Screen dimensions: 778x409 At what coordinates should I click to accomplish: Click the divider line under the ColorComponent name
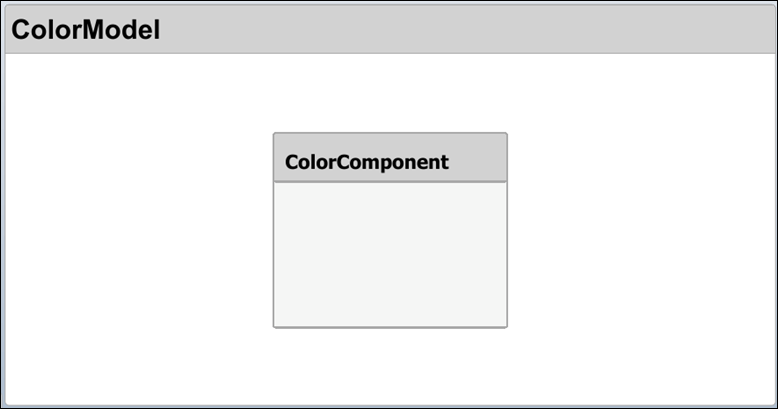390,182
